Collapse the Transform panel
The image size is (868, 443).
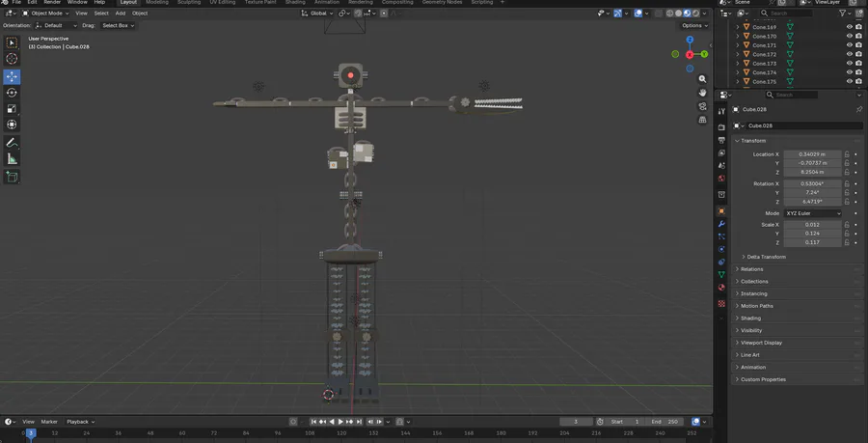point(798,141)
